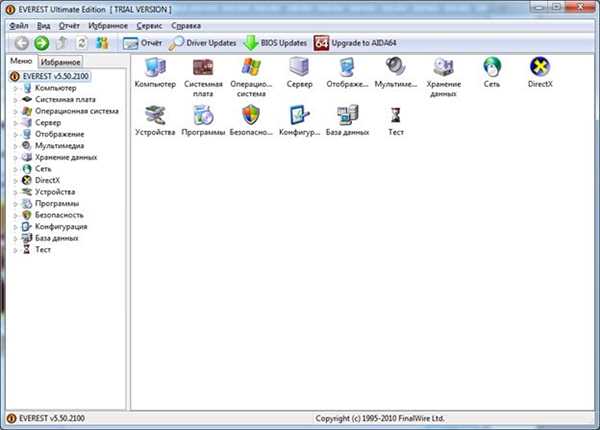Click the users icon in the toolbar
This screenshot has height=430, width=600.
tap(102, 43)
